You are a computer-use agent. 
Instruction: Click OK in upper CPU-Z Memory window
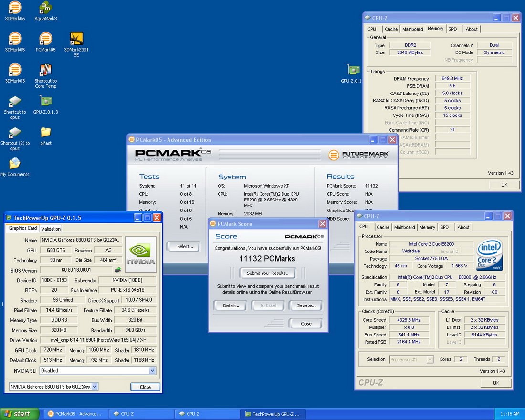tap(504, 185)
